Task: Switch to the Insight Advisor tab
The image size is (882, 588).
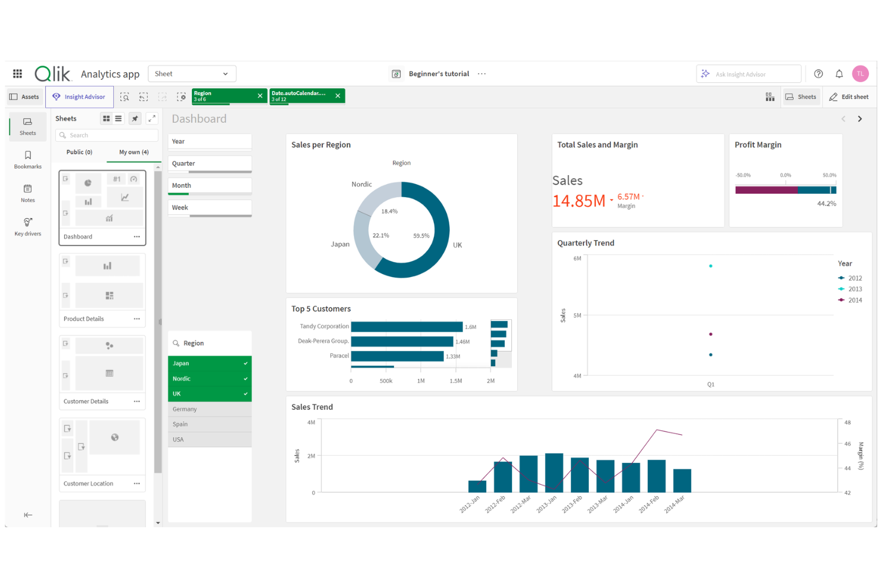Action: [x=79, y=96]
